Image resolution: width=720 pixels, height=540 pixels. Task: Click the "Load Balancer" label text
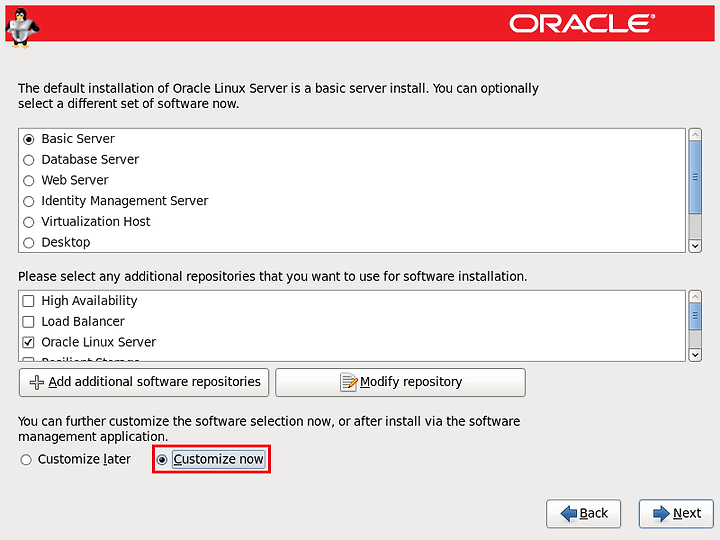pyautogui.click(x=83, y=321)
